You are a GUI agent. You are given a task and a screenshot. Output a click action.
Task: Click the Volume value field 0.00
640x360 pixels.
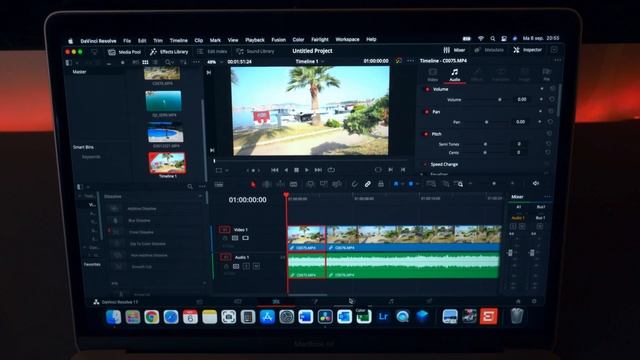tap(522, 99)
